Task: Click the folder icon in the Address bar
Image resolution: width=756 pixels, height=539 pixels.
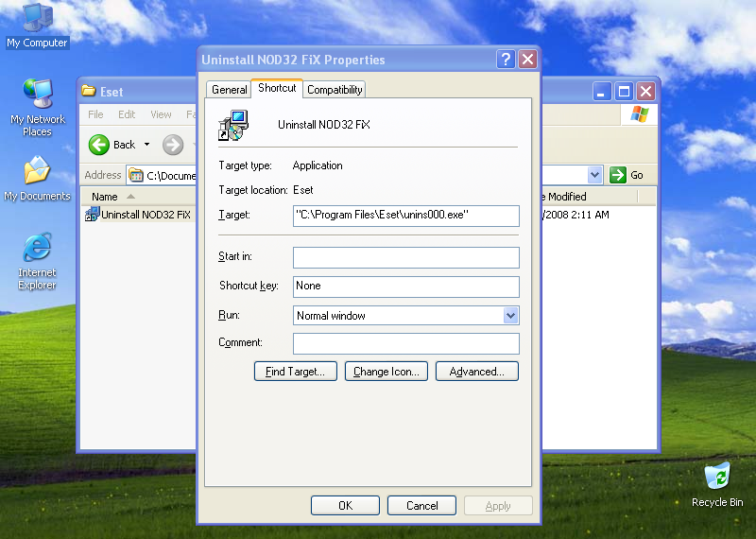Action: pos(136,175)
